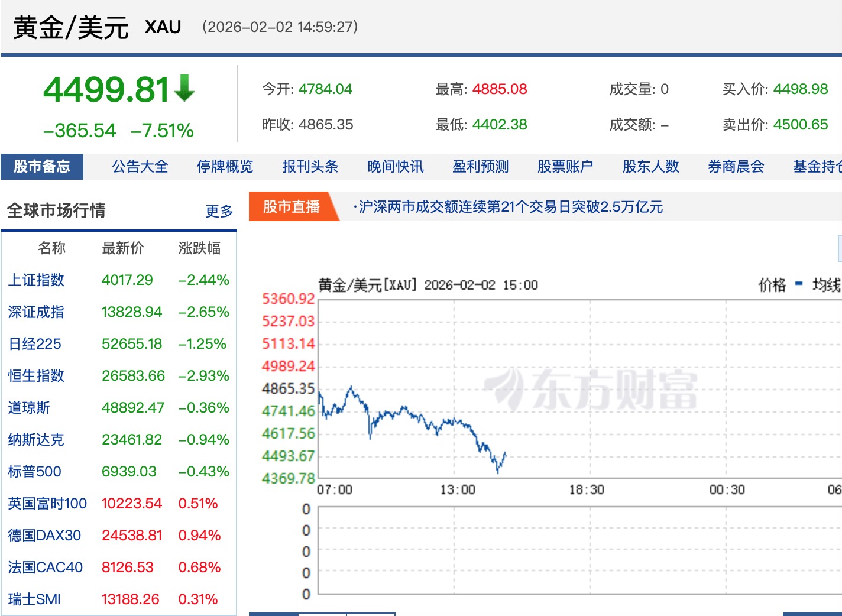Click the orange 股市直播 live-broadcast badge
Image resolution: width=842 pixels, height=616 pixels.
point(290,207)
